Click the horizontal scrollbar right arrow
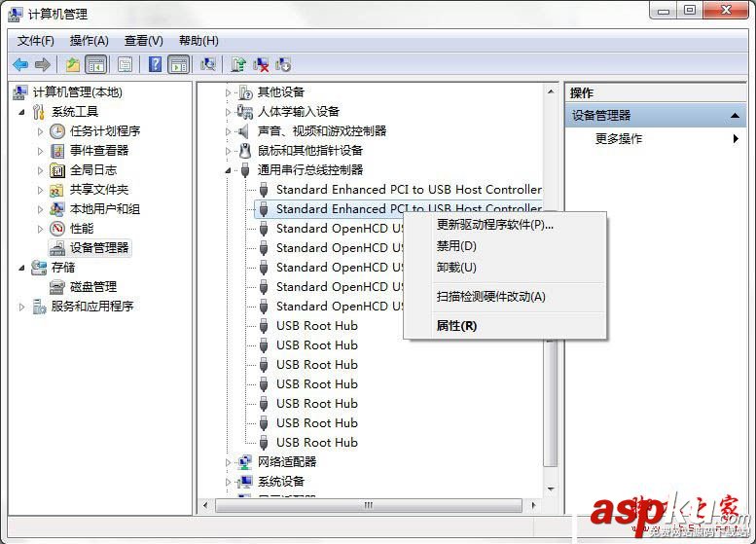Image resolution: width=756 pixels, height=544 pixels. [533, 505]
